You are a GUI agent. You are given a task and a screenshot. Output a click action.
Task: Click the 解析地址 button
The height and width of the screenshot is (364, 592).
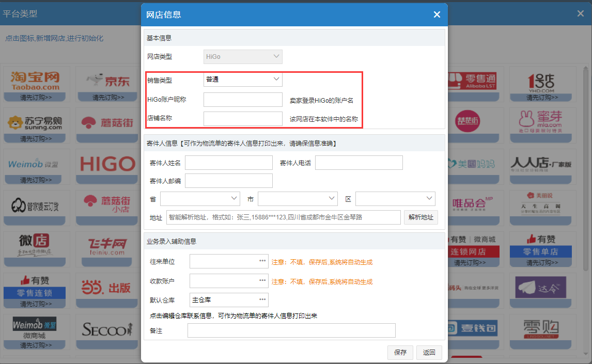[421, 217]
